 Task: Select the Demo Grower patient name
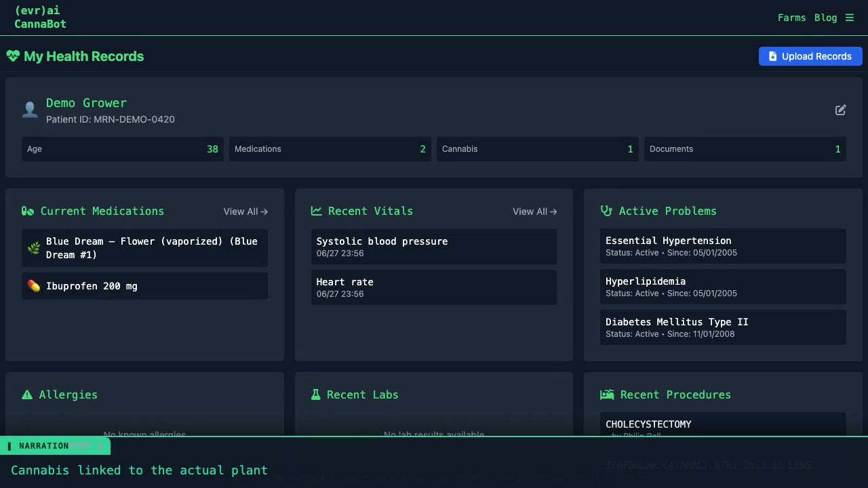pos(86,103)
